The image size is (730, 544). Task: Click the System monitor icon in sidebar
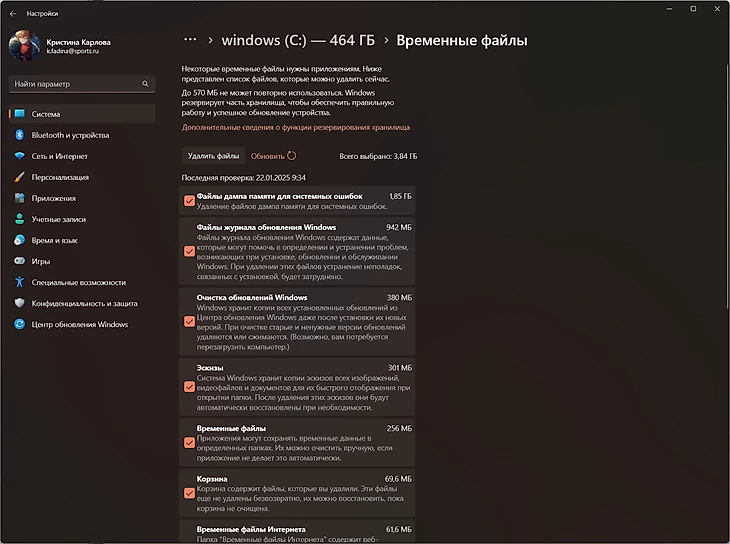click(x=19, y=114)
